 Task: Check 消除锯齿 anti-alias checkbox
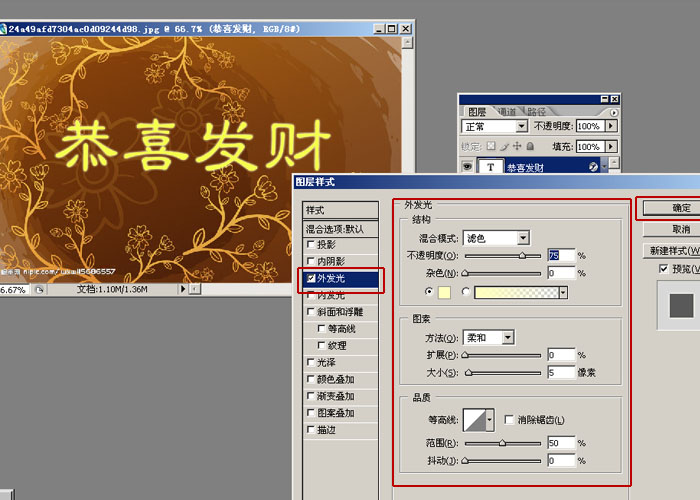tap(509, 419)
